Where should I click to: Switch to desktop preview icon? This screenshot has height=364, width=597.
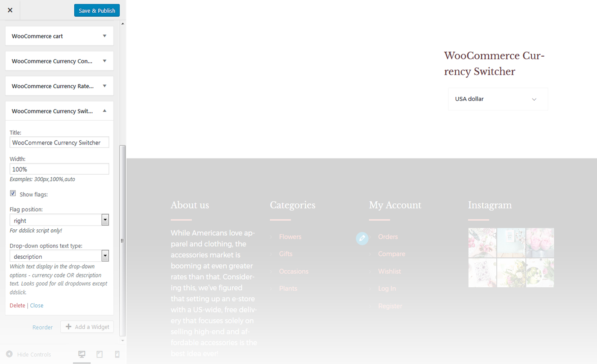(82, 354)
